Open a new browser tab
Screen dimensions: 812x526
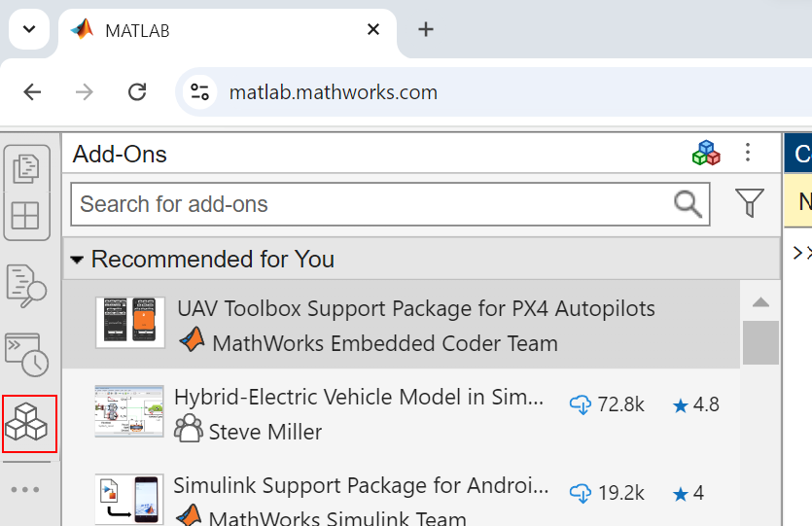click(425, 29)
